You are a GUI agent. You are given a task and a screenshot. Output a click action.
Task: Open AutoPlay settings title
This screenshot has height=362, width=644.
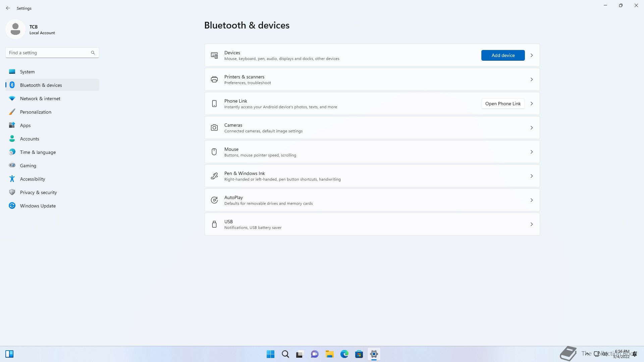[233, 197]
